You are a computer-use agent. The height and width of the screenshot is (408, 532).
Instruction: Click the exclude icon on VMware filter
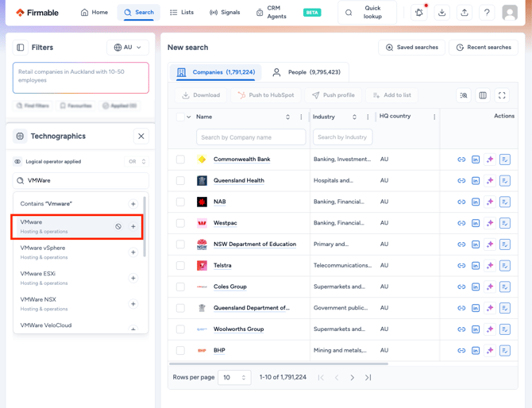tap(118, 226)
